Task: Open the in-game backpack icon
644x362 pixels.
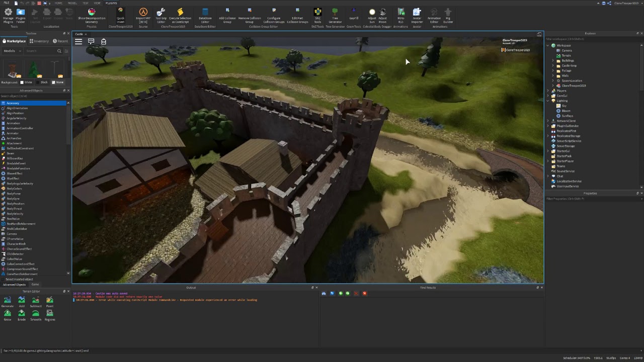Action: [104, 42]
